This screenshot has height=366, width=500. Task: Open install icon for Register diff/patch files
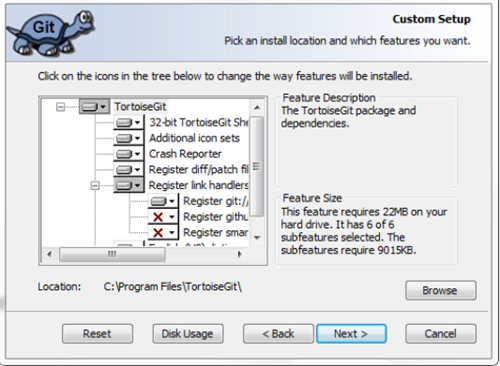click(129, 169)
